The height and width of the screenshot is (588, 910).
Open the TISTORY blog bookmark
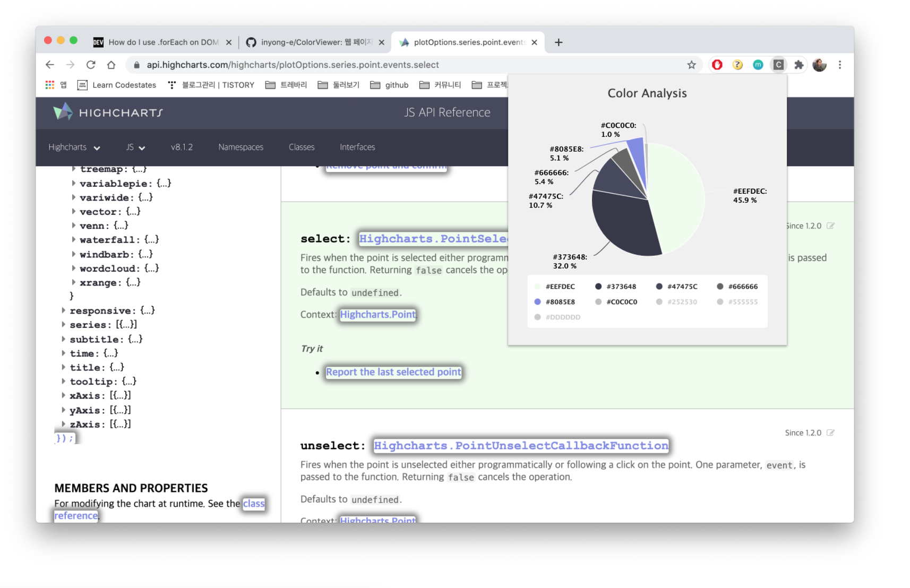(x=211, y=85)
